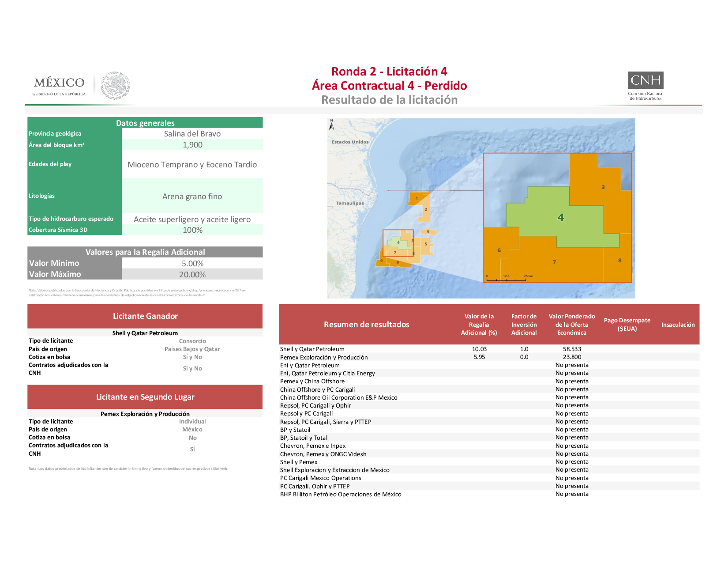This screenshot has height=563, width=728.
Task: Click the royalty value '5.95'
Action: click(479, 357)
